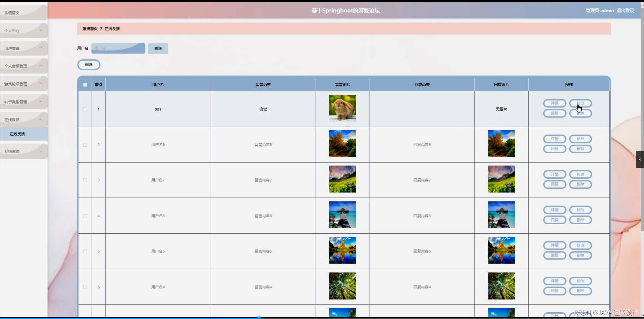The height and width of the screenshot is (319, 644).
Task: Expand the 游戏论坛管理 sidebar menu
Action: (x=23, y=84)
